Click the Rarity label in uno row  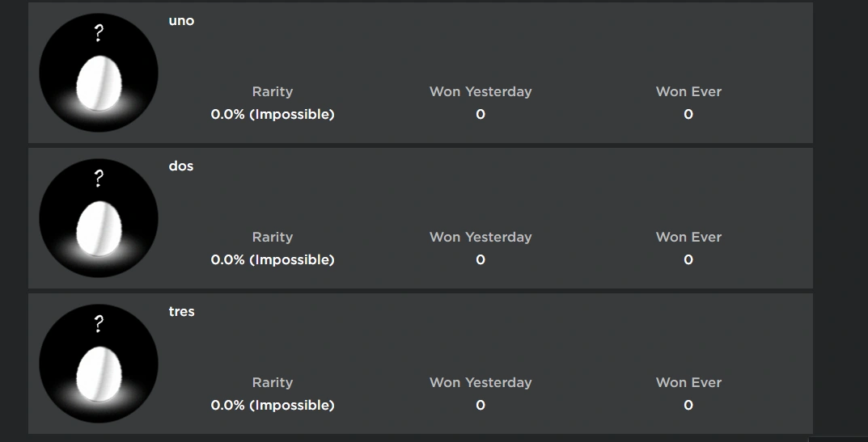point(273,92)
